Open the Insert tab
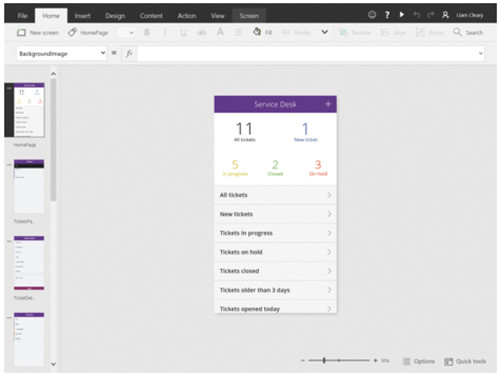 pos(82,16)
